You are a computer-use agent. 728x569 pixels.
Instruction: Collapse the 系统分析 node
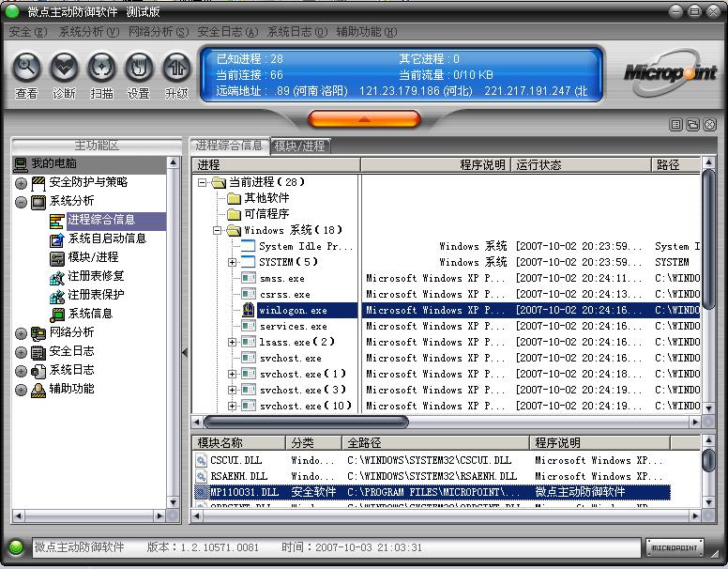[x=21, y=202]
